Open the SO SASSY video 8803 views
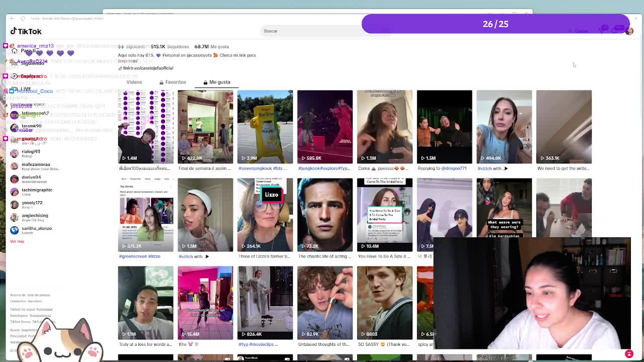The width and height of the screenshot is (644, 362). (x=385, y=303)
